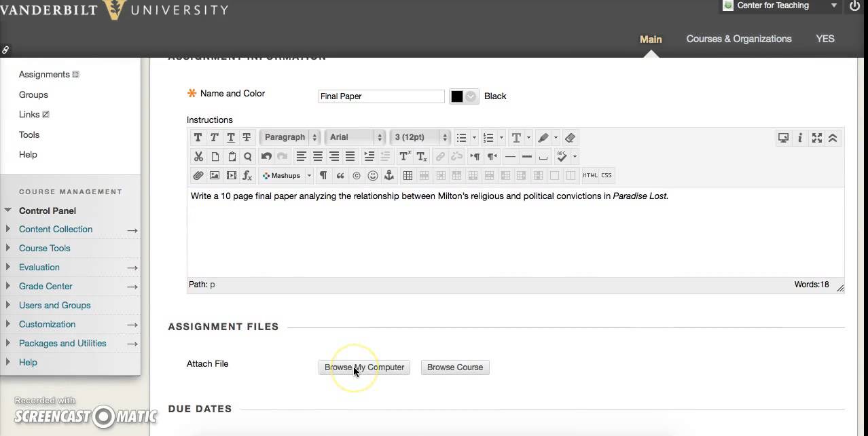Image resolution: width=868 pixels, height=436 pixels.
Task: Show nonprinting characters pilcrow icon
Action: pos(323,175)
